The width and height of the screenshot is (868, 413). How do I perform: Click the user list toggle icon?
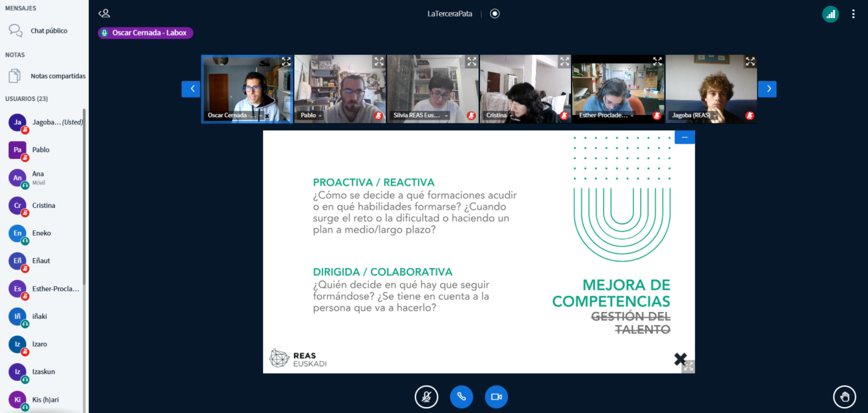[x=104, y=13]
